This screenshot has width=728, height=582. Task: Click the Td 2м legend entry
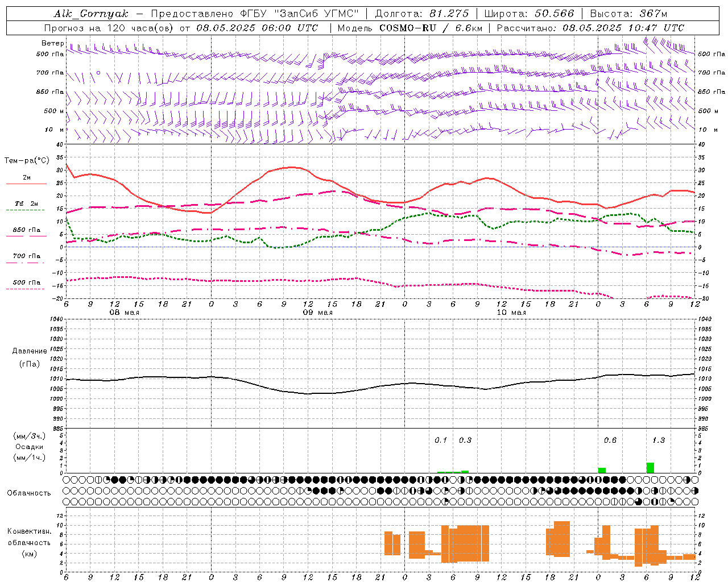(x=26, y=203)
